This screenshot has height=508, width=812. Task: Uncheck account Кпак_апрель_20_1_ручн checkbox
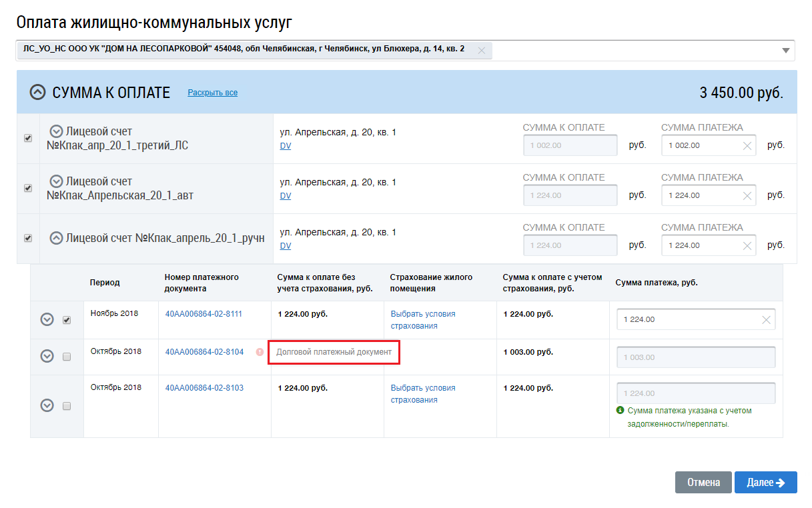(x=28, y=238)
